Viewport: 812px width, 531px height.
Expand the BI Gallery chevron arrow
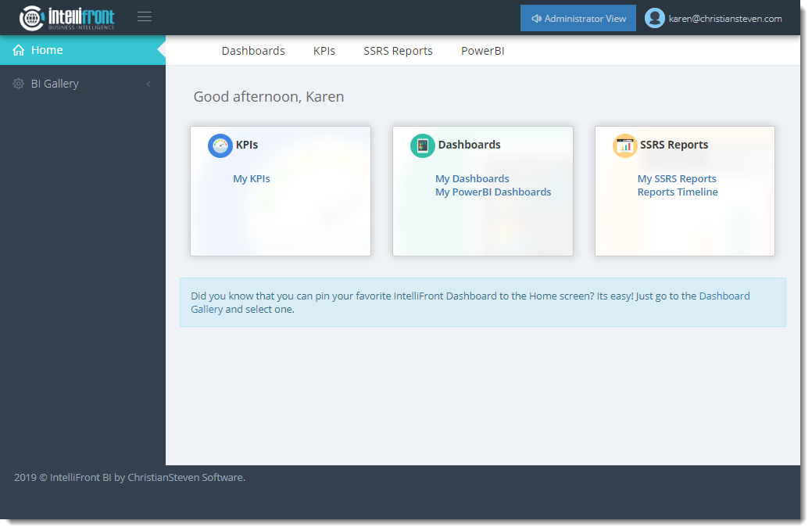click(x=148, y=84)
